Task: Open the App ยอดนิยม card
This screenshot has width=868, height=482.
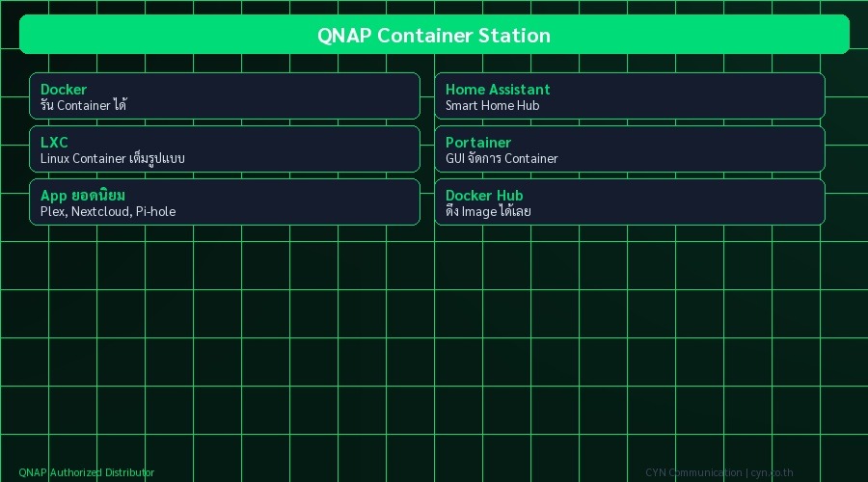Action: pos(225,202)
